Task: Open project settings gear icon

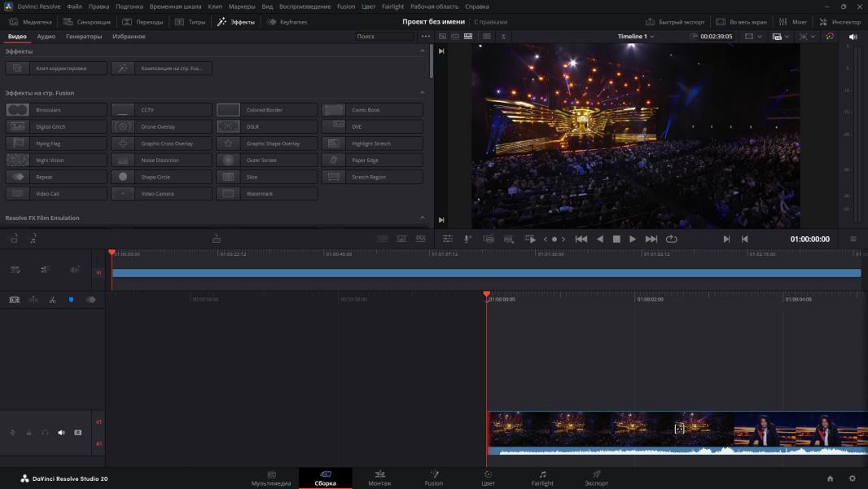Action: pyautogui.click(x=852, y=478)
